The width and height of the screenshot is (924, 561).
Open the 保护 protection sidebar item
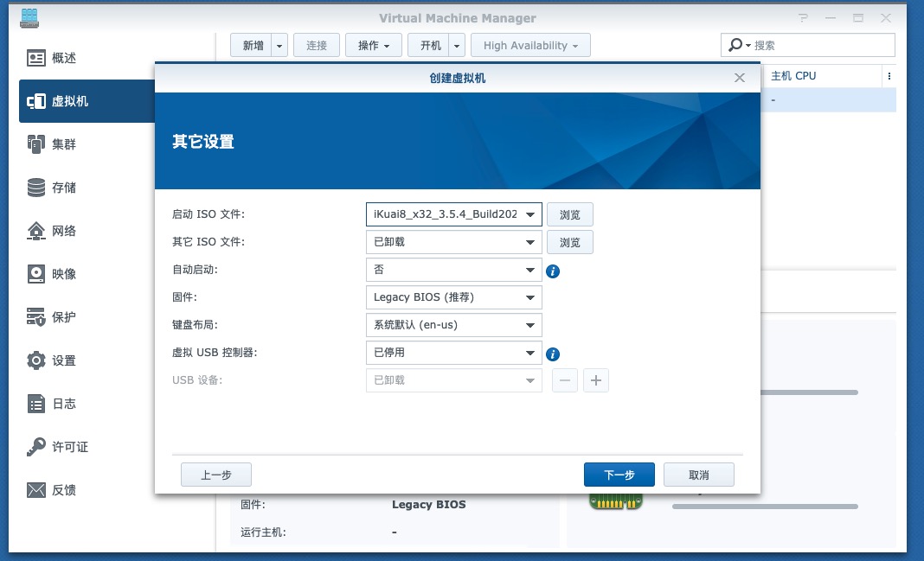(x=87, y=317)
